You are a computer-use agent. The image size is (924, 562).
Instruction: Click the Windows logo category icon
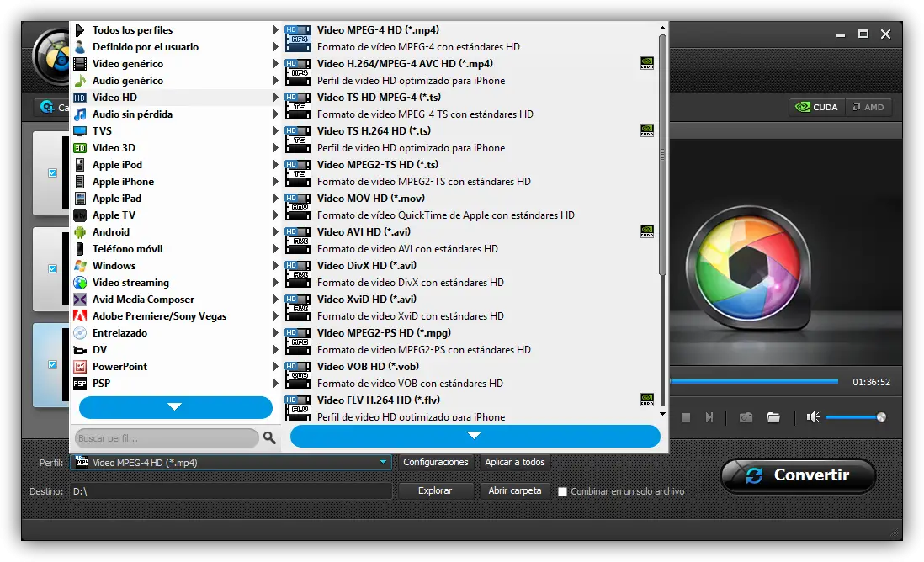point(80,266)
